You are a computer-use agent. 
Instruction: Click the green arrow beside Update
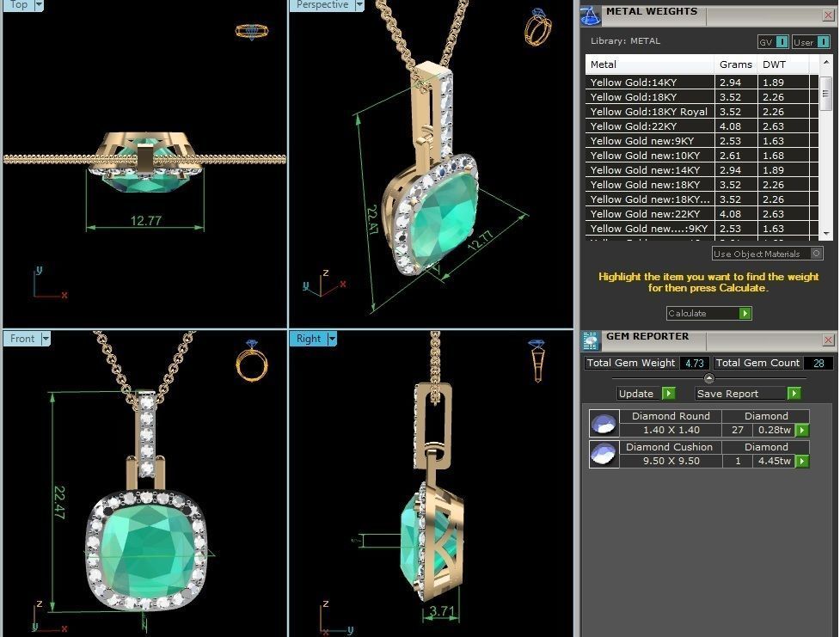click(x=668, y=394)
